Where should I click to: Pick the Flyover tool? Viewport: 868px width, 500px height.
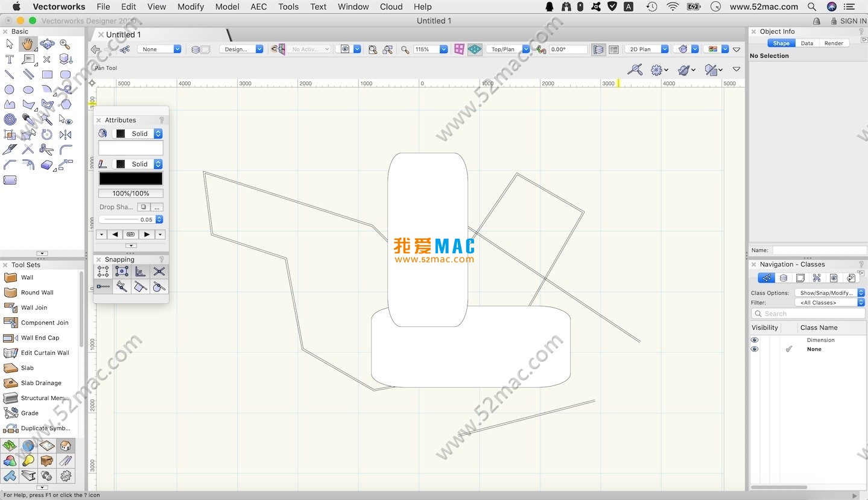[47, 44]
